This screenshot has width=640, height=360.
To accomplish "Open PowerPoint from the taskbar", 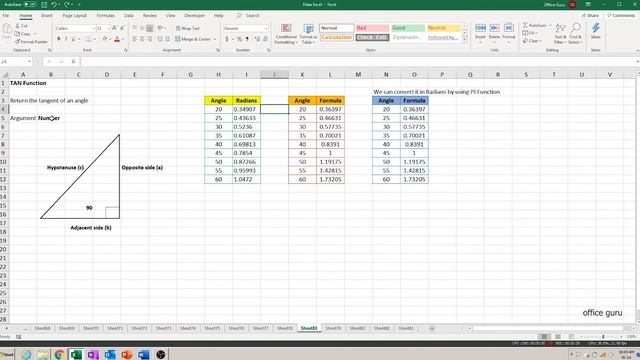I will 127,354.
